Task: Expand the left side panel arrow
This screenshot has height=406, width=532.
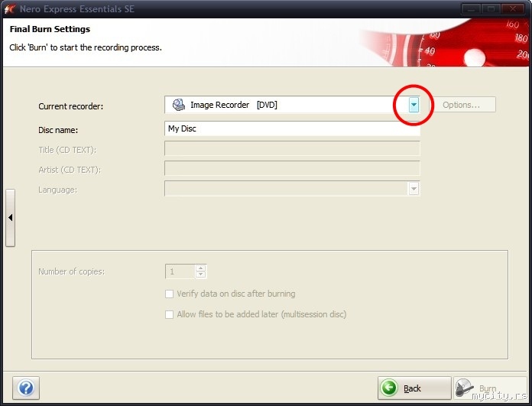Action: [10, 218]
